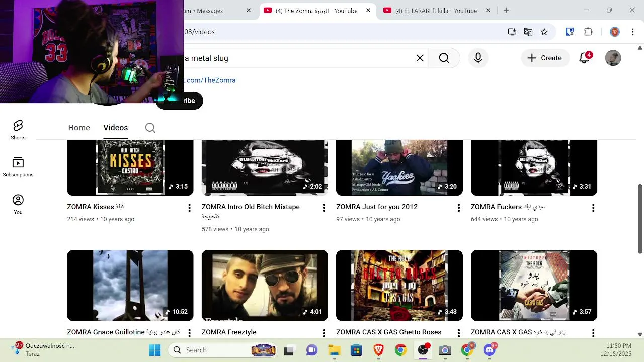The image size is (644, 362).
Task: Open ZOMRA Kisses video title
Action: (96, 207)
